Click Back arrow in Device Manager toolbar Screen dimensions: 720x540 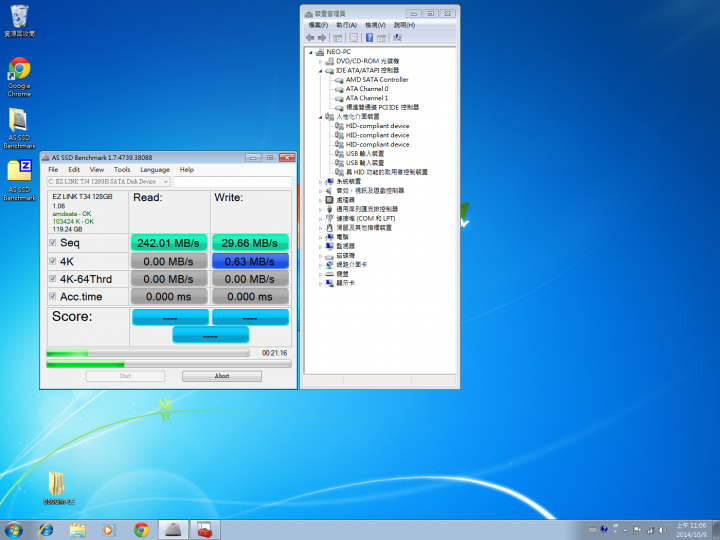(x=310, y=38)
